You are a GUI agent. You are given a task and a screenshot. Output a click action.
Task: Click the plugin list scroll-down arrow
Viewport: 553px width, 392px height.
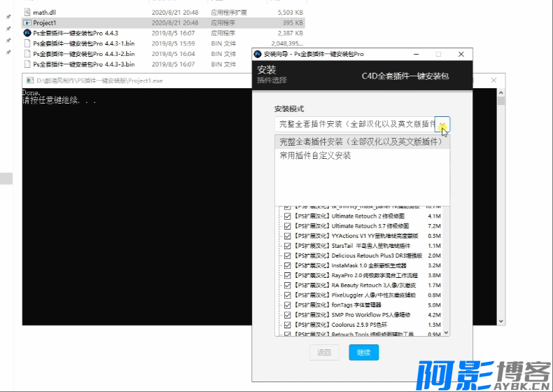pos(446,332)
